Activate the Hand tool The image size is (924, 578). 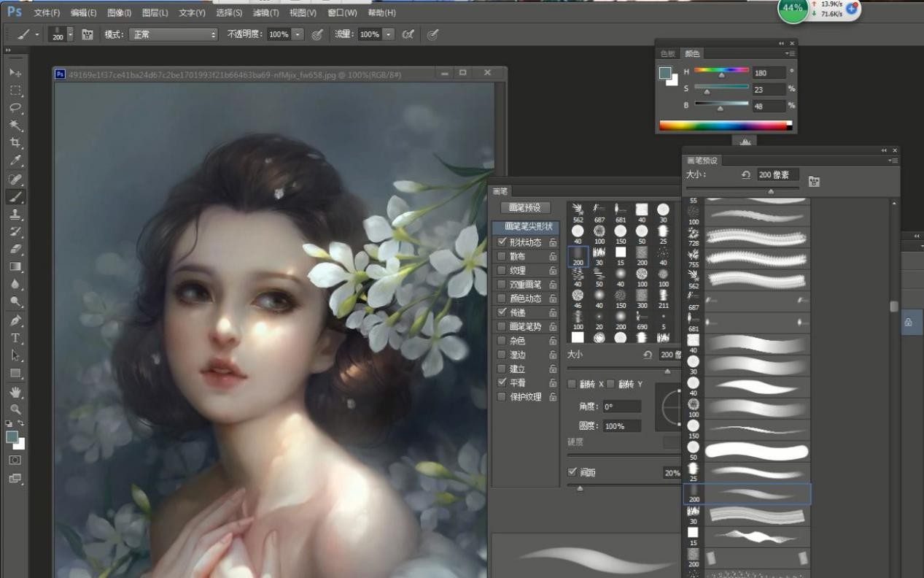[15, 392]
